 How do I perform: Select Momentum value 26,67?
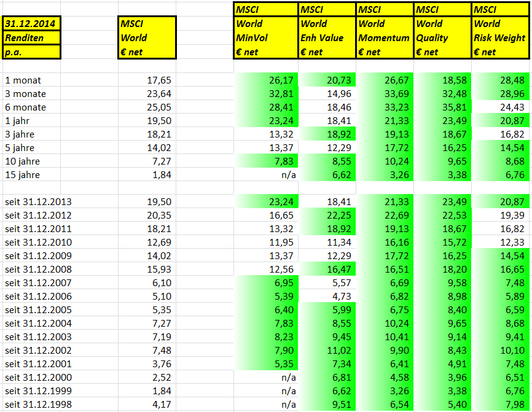[x=397, y=80]
